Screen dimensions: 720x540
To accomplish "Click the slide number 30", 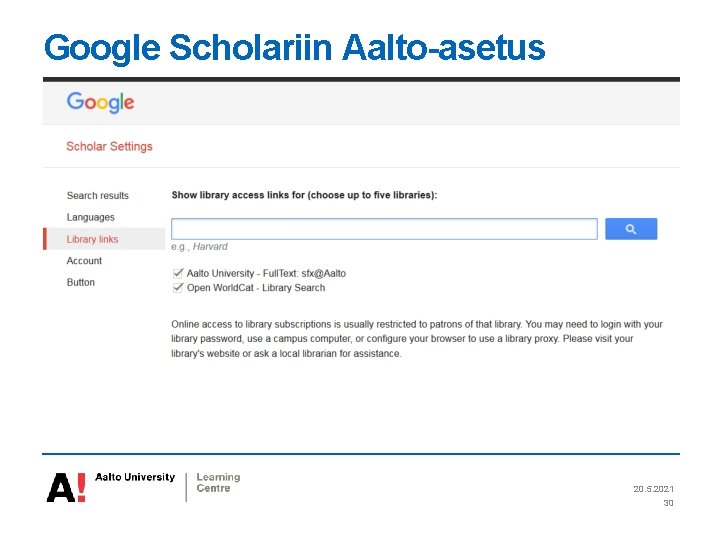I will [668, 503].
